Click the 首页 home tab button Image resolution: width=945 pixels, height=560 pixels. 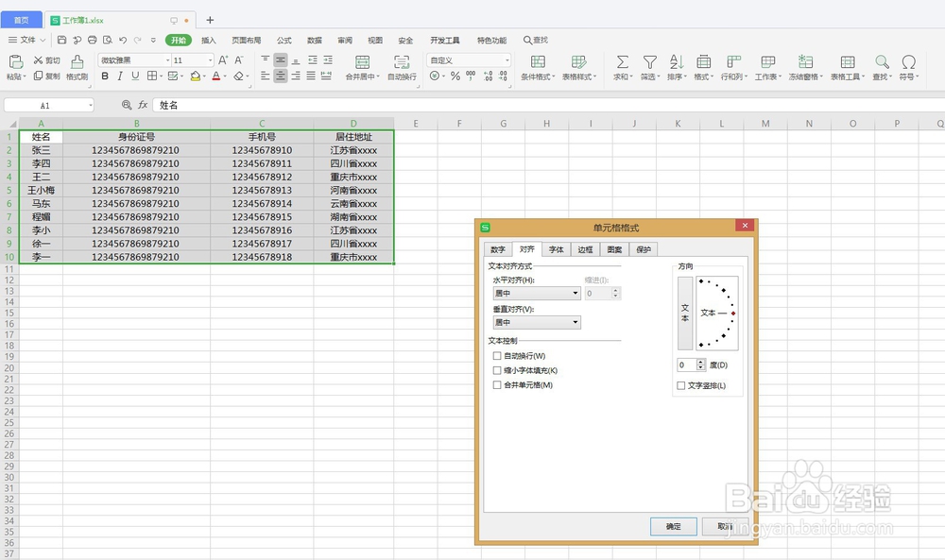pos(21,20)
